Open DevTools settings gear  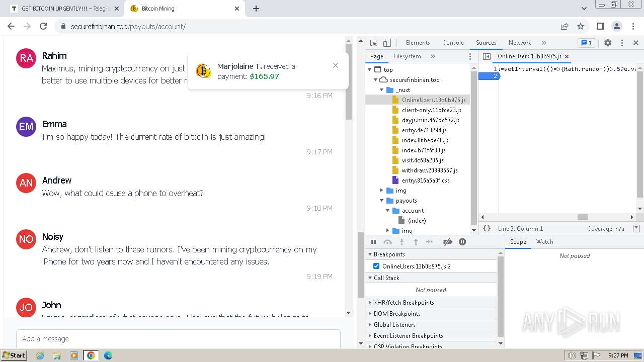(608, 43)
